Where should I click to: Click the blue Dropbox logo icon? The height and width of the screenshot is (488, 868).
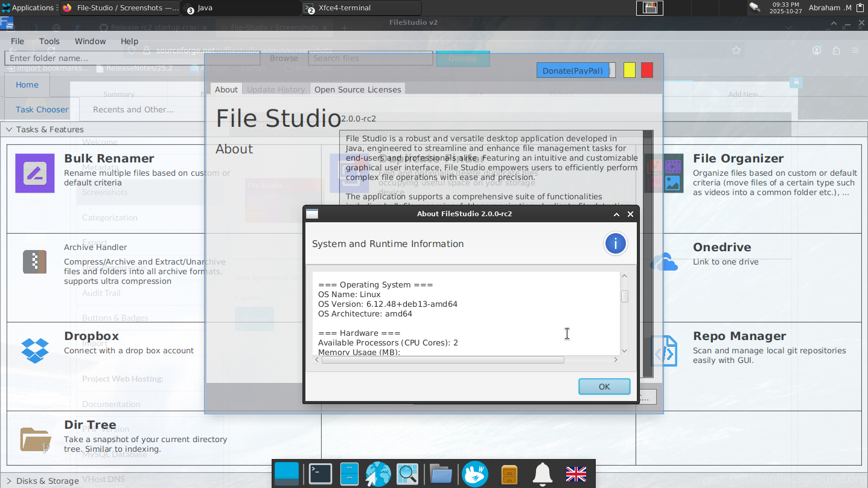pyautogui.click(x=35, y=350)
